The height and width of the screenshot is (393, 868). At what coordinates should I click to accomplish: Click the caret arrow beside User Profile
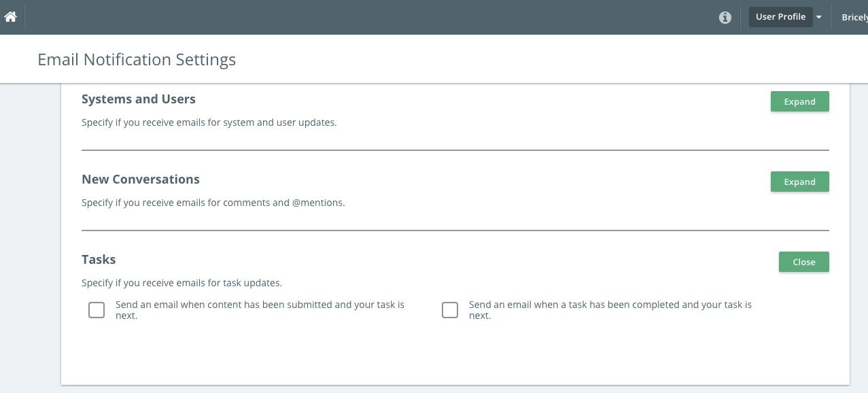(x=819, y=18)
